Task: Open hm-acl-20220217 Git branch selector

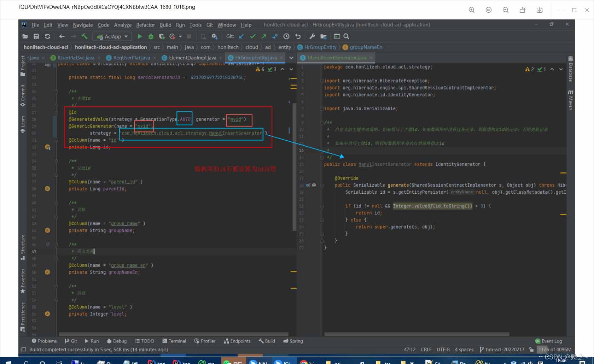Action: tap(502, 350)
